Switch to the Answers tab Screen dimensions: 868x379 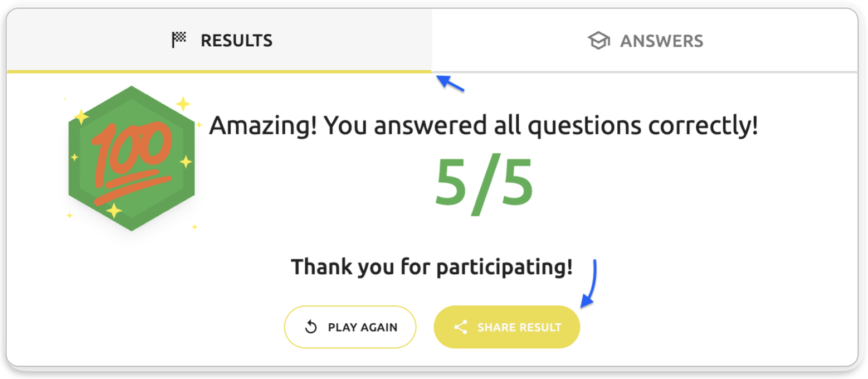tap(645, 41)
